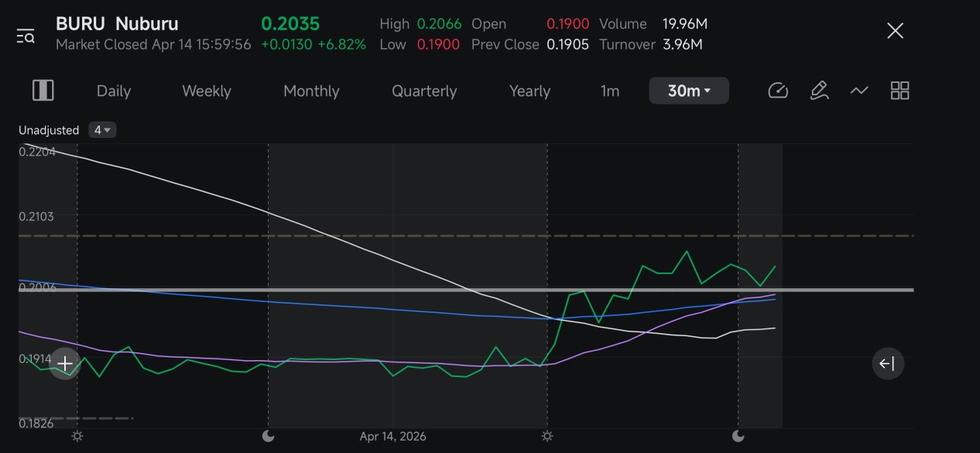980x453 pixels.
Task: Switch chart type with the line icon
Action: [x=859, y=91]
